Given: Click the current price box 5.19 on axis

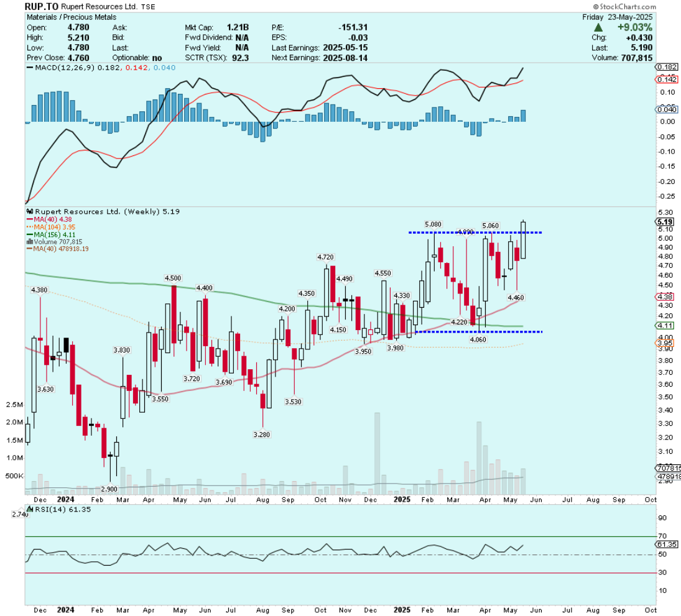Looking at the screenshot, I should pos(665,222).
